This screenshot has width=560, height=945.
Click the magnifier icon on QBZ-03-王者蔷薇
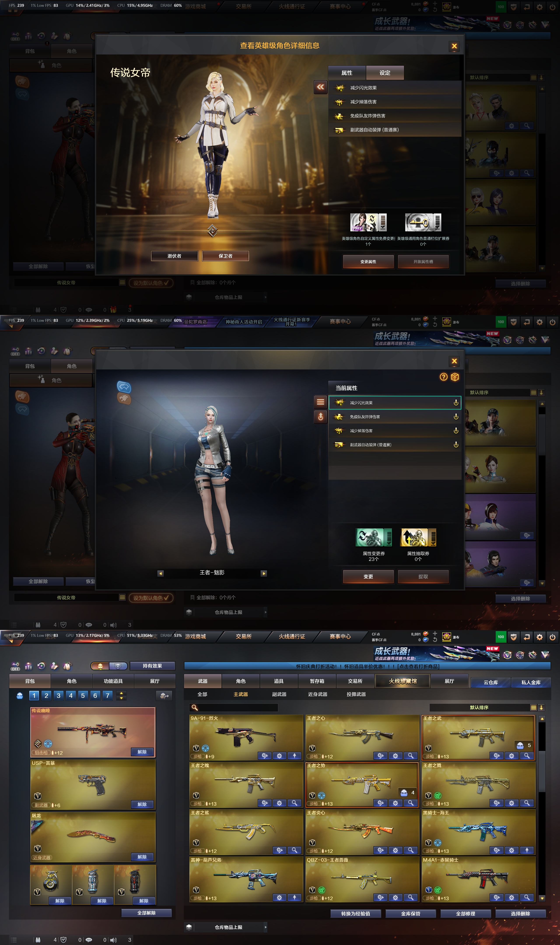click(x=410, y=897)
